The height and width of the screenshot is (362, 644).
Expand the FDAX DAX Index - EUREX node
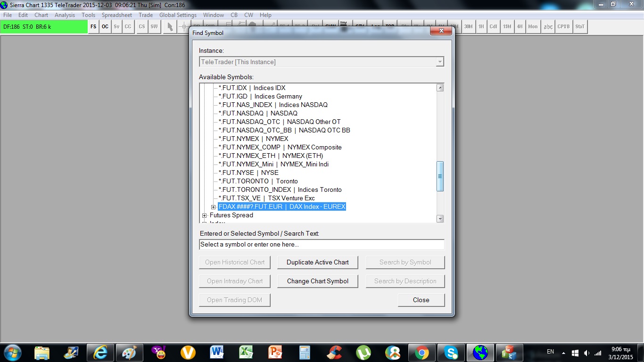[x=213, y=207]
